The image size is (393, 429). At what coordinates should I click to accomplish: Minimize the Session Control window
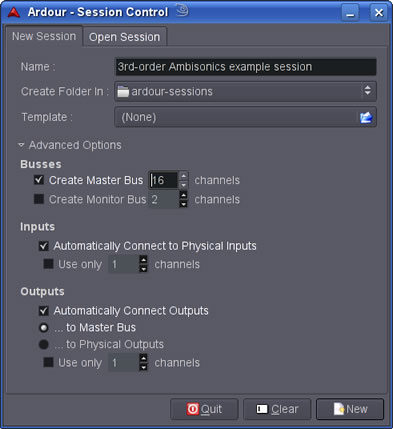coord(350,13)
